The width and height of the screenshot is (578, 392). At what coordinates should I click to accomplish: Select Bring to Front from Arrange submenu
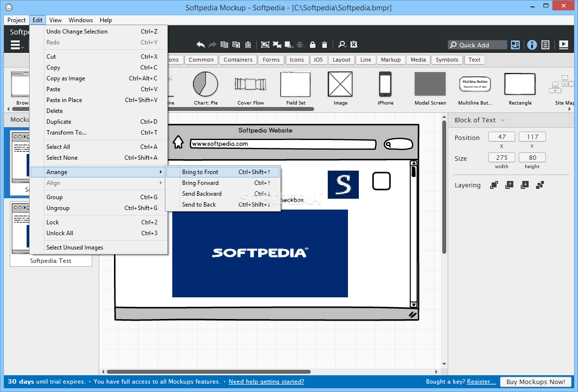(223, 172)
